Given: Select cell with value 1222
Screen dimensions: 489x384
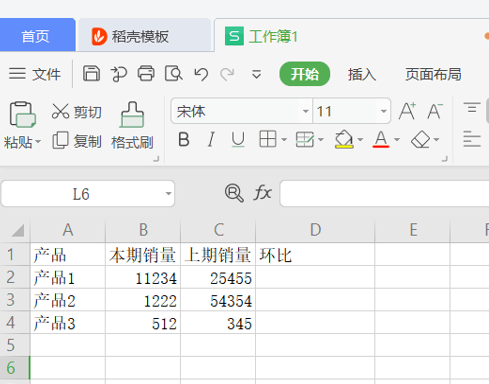Looking at the screenshot, I should tap(143, 300).
